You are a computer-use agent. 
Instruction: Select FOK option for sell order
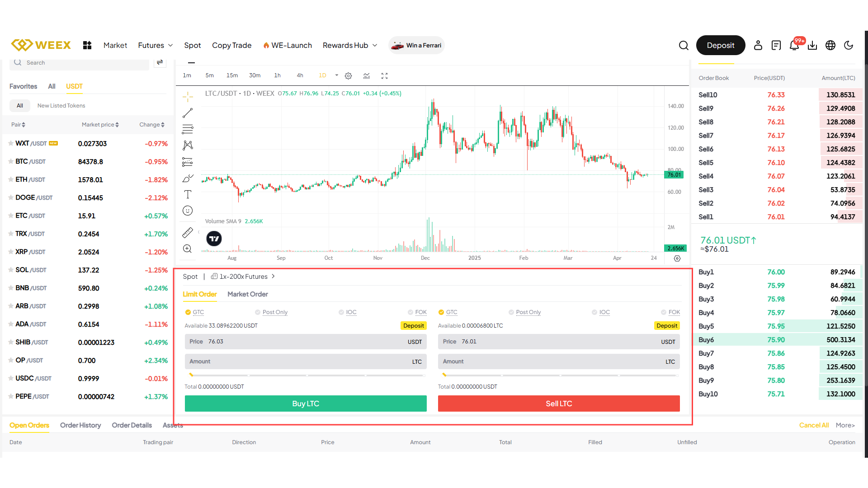(x=670, y=312)
